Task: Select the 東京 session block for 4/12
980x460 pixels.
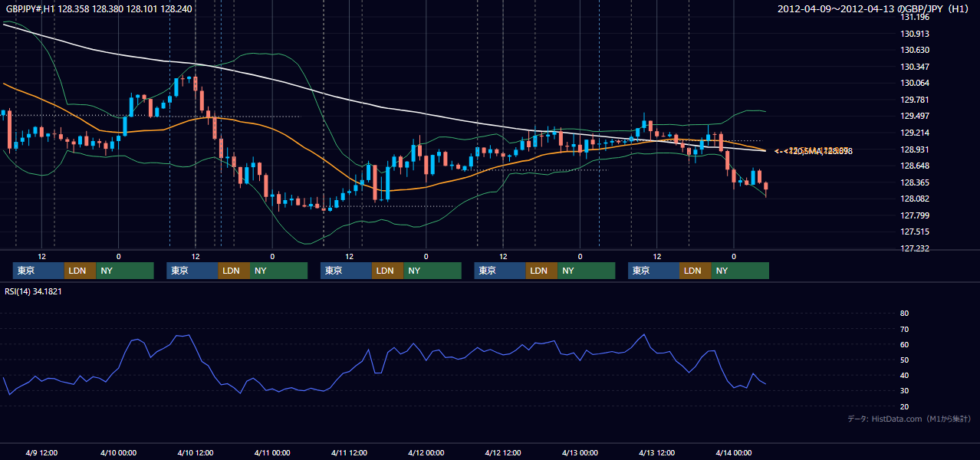Action: coord(500,271)
